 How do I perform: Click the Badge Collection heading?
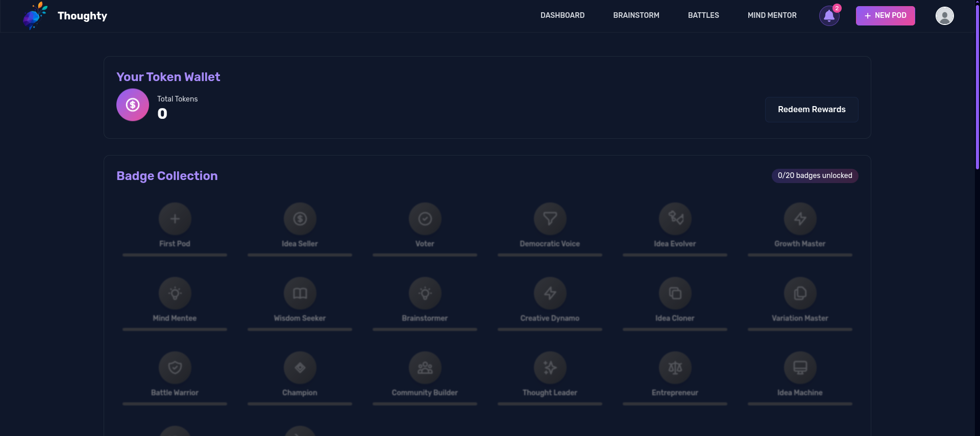pyautogui.click(x=167, y=176)
